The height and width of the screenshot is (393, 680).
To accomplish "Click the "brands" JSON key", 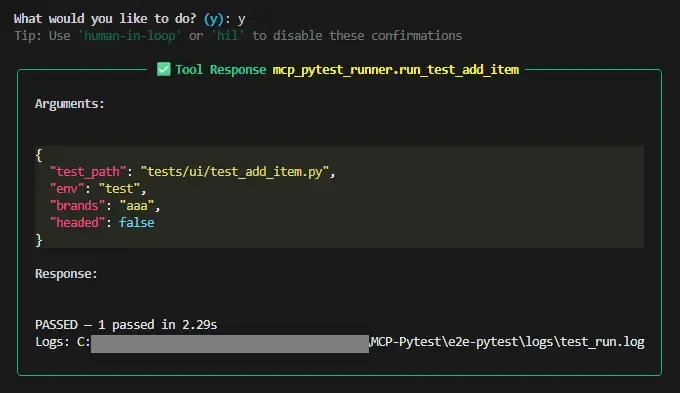I will pos(77,206).
